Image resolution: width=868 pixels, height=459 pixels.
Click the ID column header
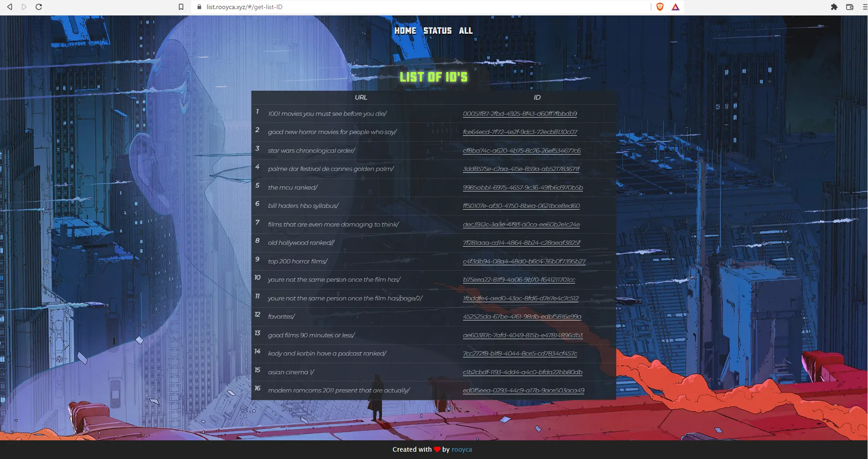[537, 98]
